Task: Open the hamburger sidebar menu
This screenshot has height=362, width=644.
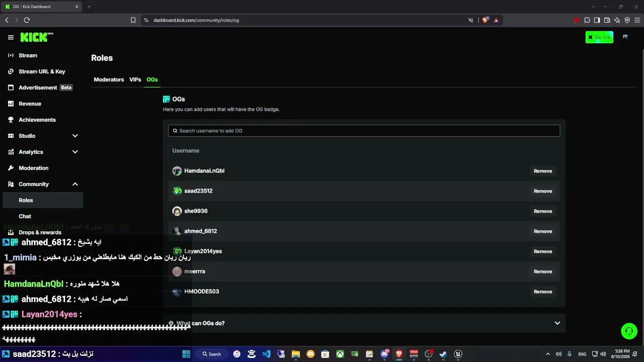Action: (x=11, y=37)
